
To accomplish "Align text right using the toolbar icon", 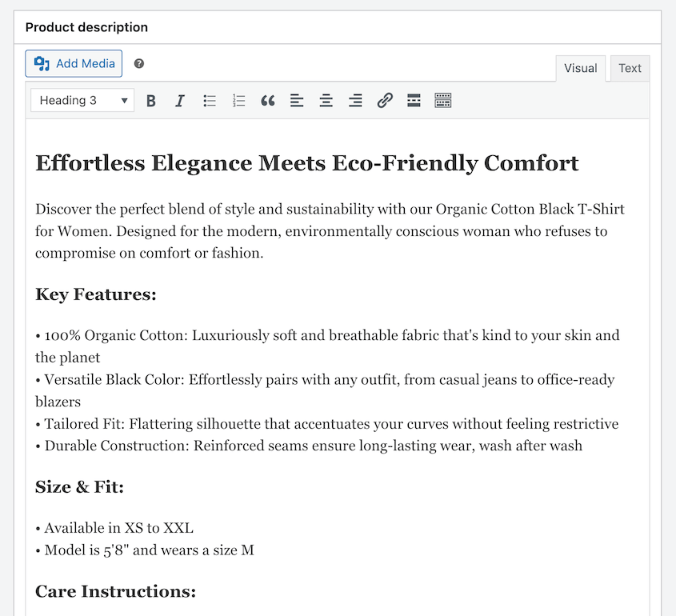I will click(355, 100).
